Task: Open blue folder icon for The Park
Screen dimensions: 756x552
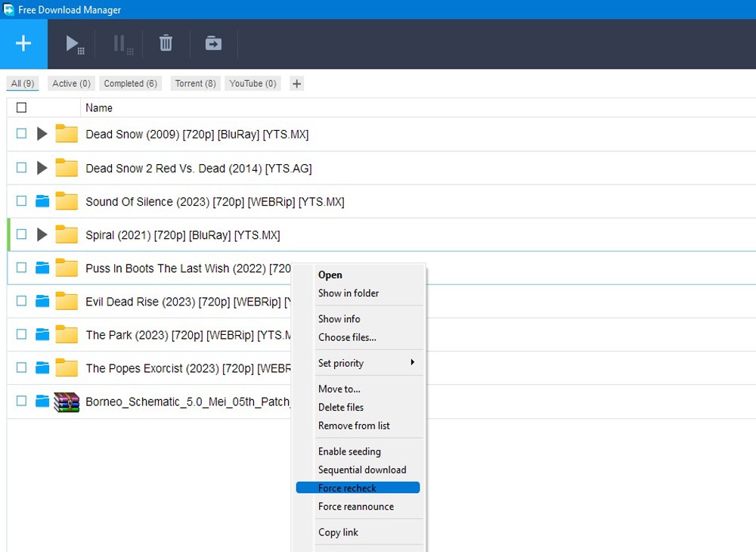Action: (x=42, y=334)
